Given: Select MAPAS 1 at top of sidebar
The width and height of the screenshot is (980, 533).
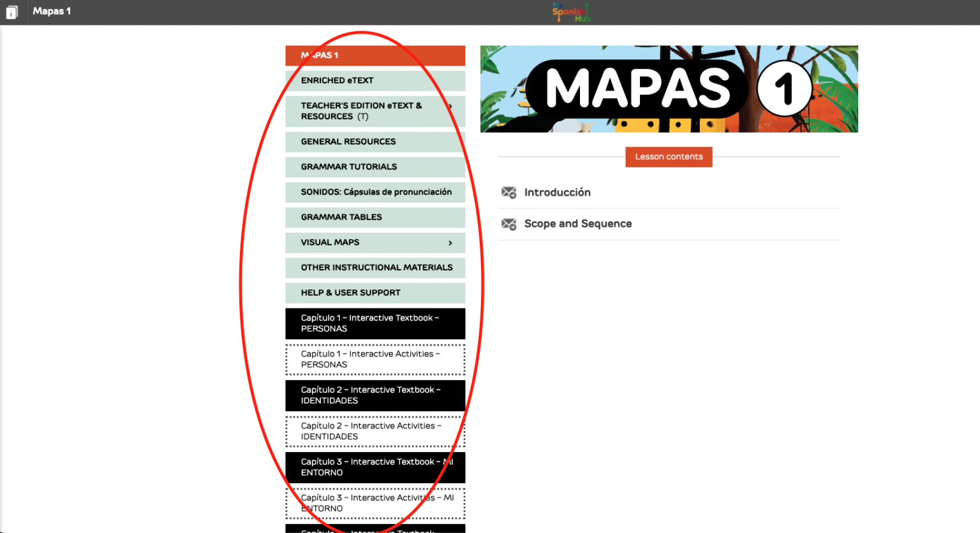Looking at the screenshot, I should tap(375, 55).
